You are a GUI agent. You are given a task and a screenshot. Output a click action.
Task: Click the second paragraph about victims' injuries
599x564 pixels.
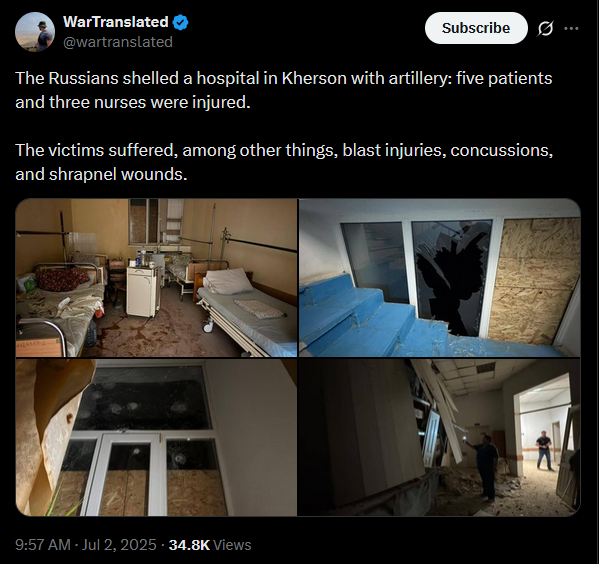click(284, 162)
